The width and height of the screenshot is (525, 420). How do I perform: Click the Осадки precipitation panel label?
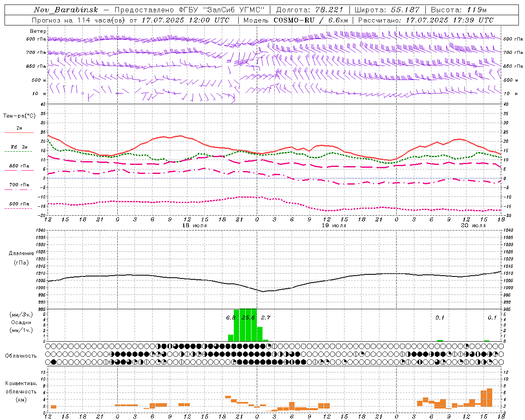[x=21, y=322]
